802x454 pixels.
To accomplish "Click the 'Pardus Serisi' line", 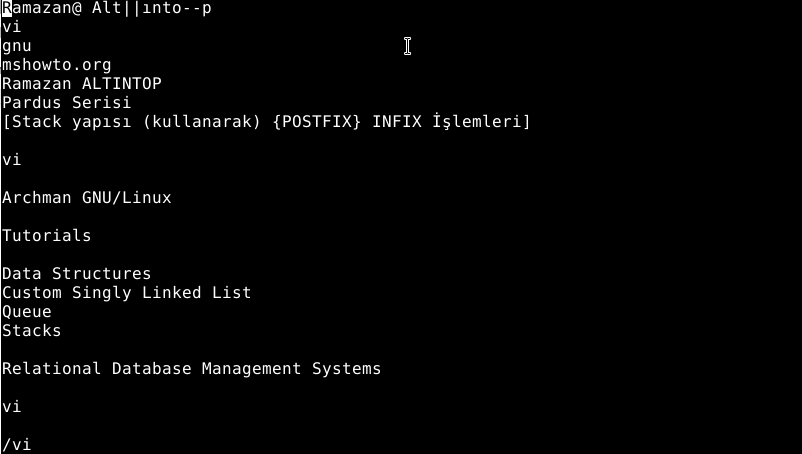I will coord(66,103).
